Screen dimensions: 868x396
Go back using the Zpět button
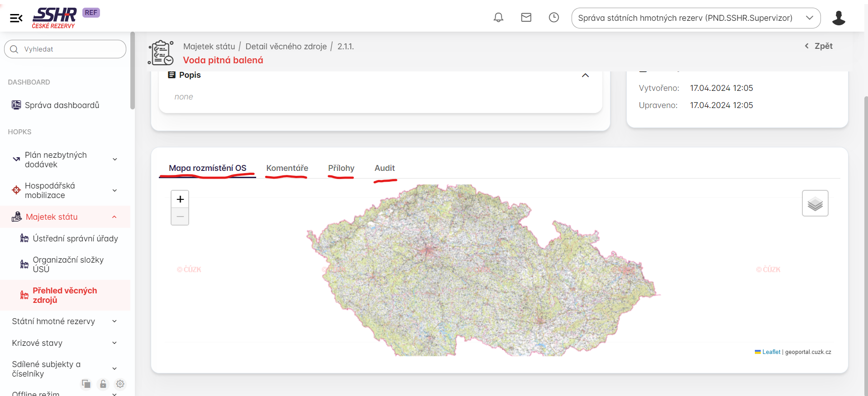[x=819, y=46]
